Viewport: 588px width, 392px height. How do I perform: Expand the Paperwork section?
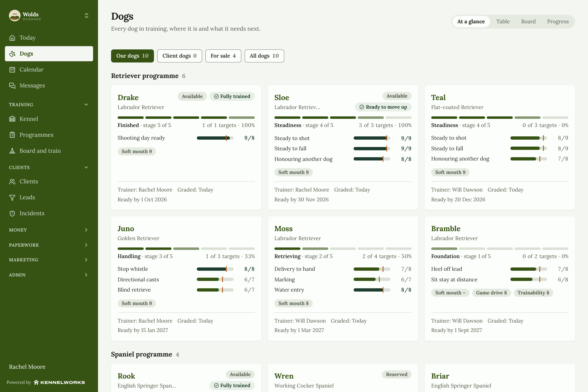[86, 245]
